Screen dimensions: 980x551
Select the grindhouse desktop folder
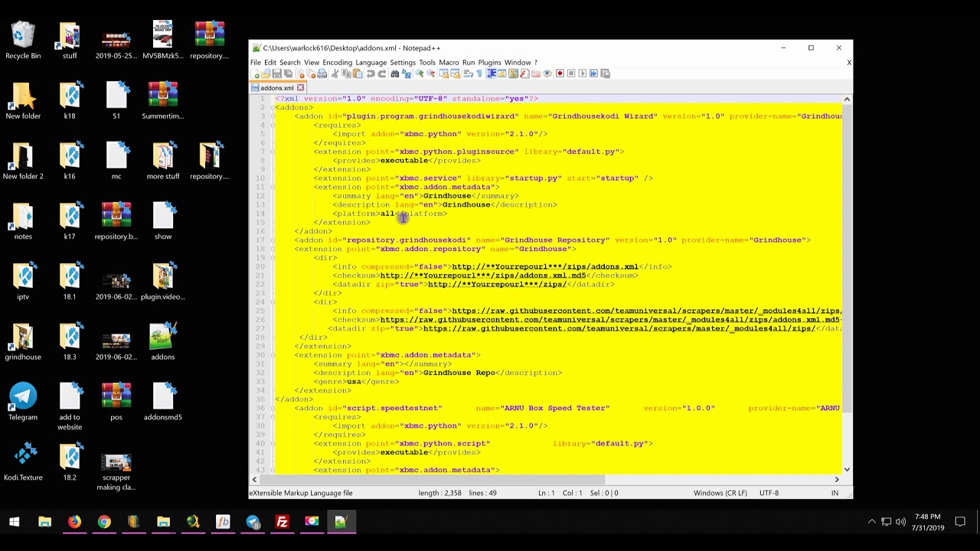23,342
